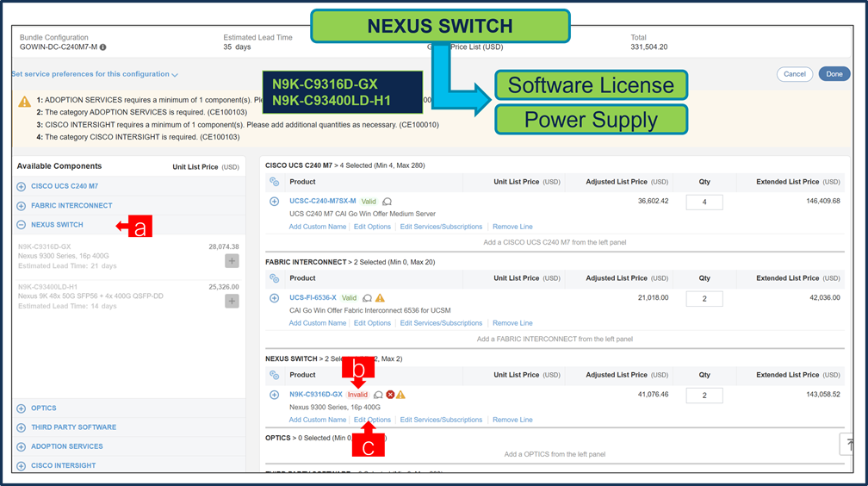Viewport: 868px width, 486px height.
Task: Expand CISCO UCS C240 M7 component category
Action: pos(21,187)
